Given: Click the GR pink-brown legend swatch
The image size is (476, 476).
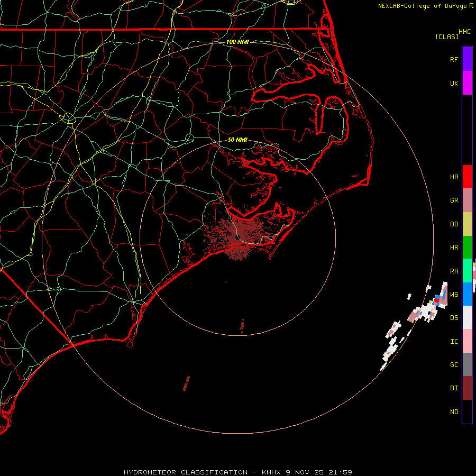Looking at the screenshot, I should [x=467, y=200].
